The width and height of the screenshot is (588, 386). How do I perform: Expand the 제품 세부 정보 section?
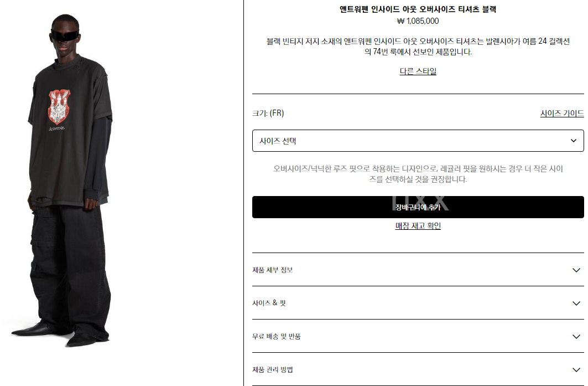tap(418, 270)
